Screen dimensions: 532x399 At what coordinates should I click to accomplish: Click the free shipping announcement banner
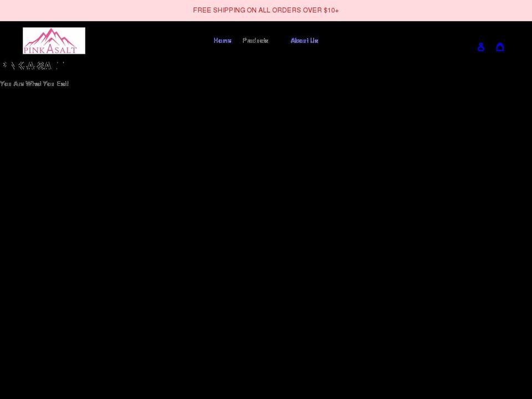tap(266, 10)
